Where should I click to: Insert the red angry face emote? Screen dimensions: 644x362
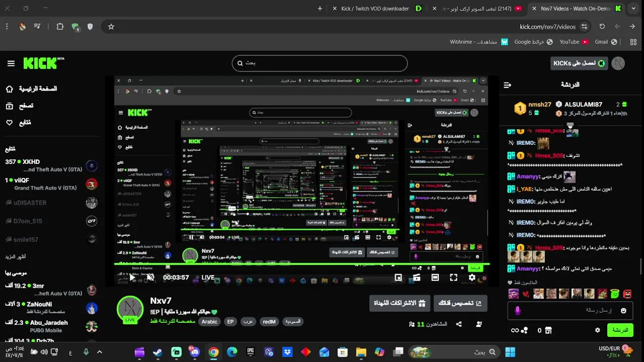627,294
